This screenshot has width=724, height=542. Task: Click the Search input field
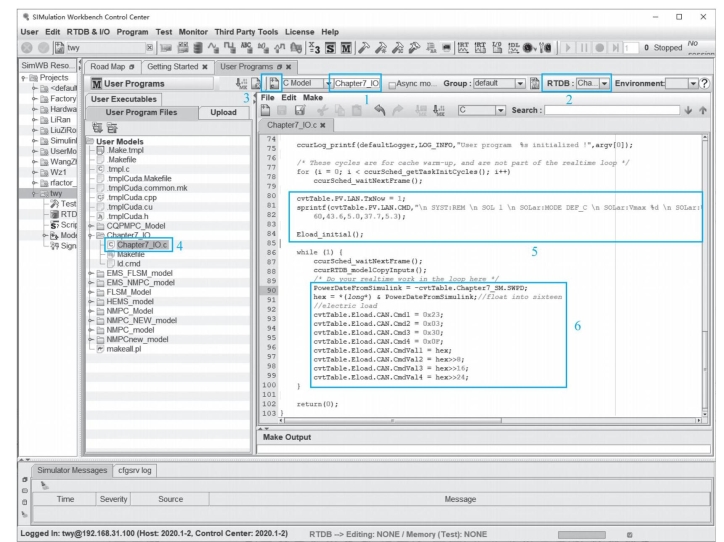click(612, 110)
